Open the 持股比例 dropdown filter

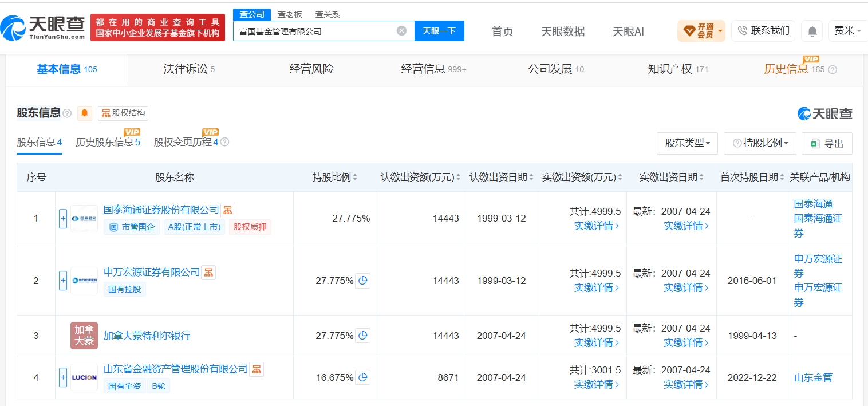click(760, 143)
